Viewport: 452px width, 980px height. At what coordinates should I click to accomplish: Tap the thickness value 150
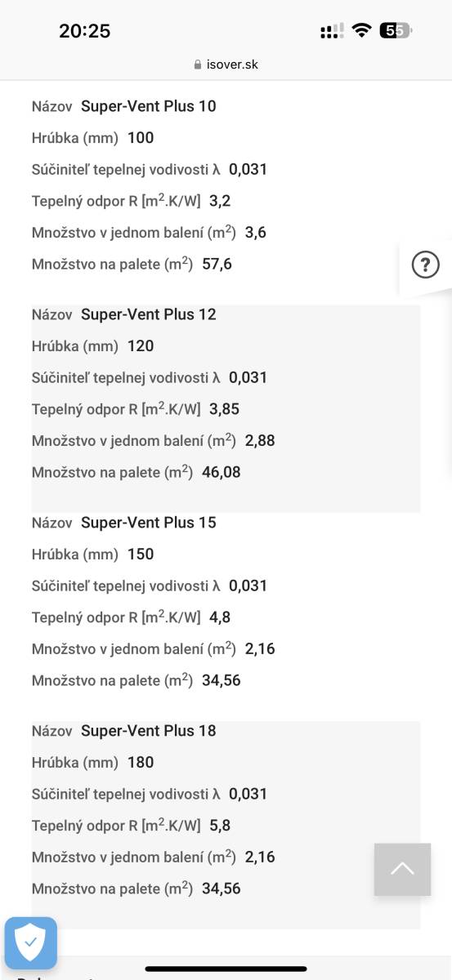coord(141,555)
